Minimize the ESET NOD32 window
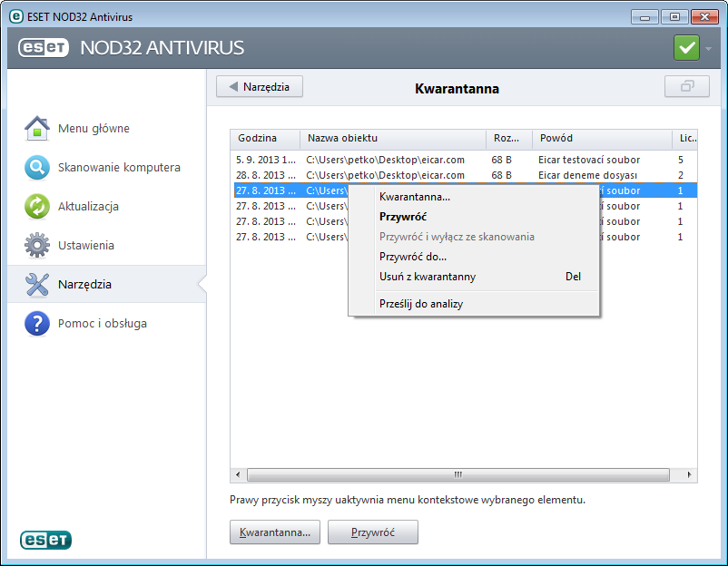Image resolution: width=728 pixels, height=566 pixels. pos(644,17)
